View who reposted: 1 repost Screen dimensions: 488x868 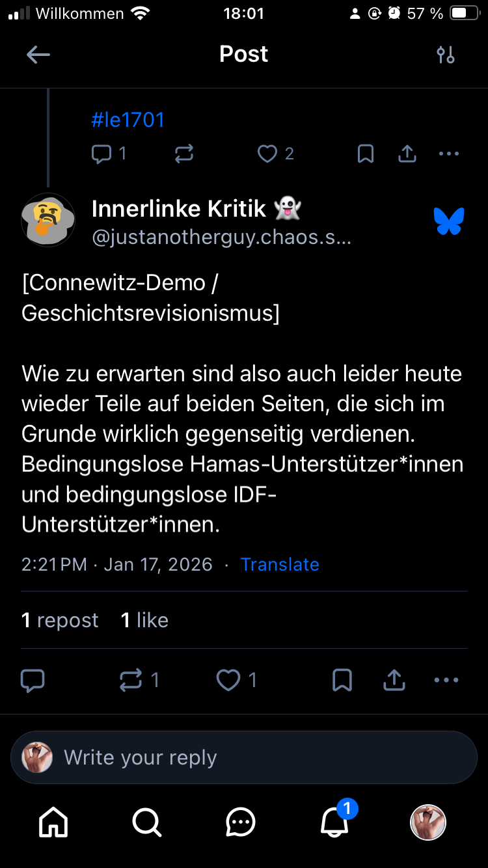[x=60, y=620]
